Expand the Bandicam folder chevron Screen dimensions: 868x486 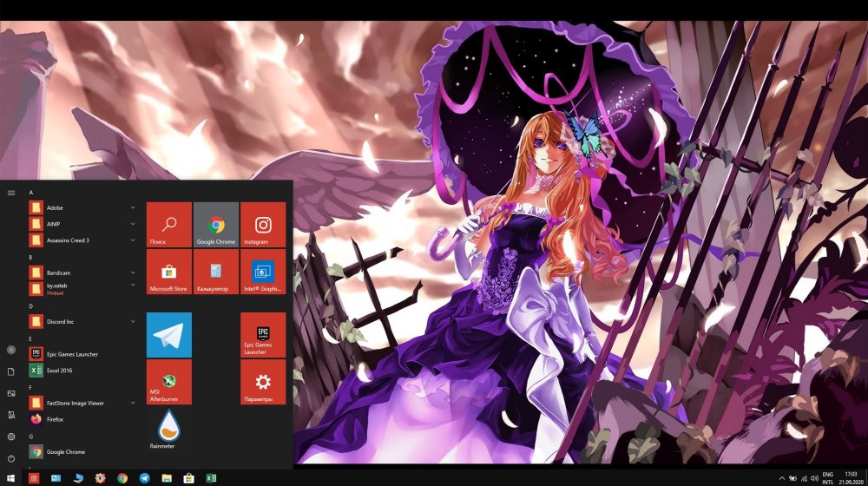[x=133, y=273]
